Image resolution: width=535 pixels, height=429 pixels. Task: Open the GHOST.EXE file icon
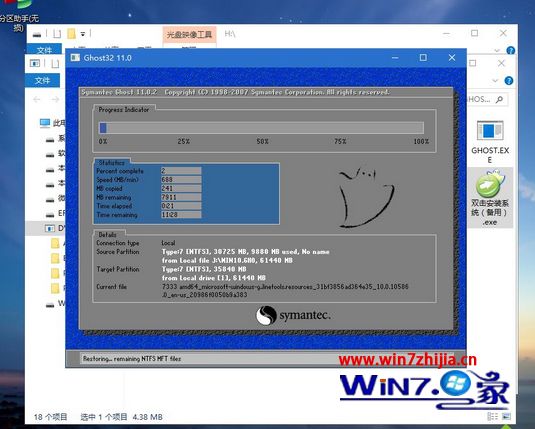click(x=490, y=141)
